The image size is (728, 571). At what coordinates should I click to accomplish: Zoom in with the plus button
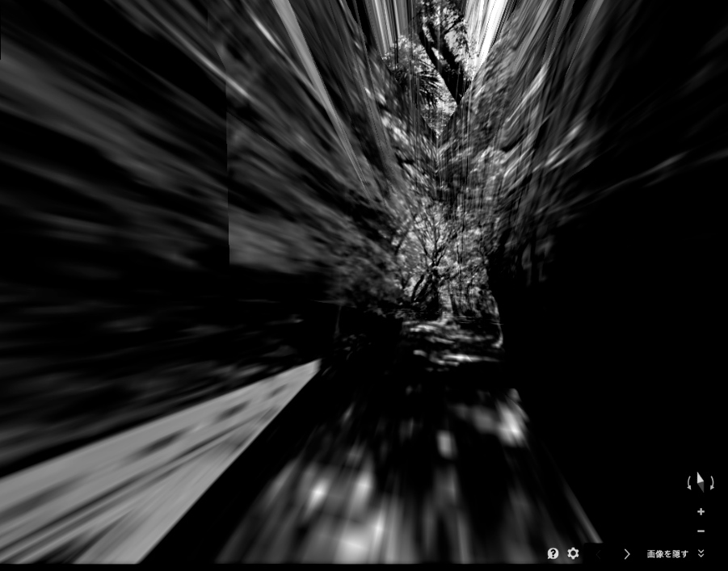point(701,511)
